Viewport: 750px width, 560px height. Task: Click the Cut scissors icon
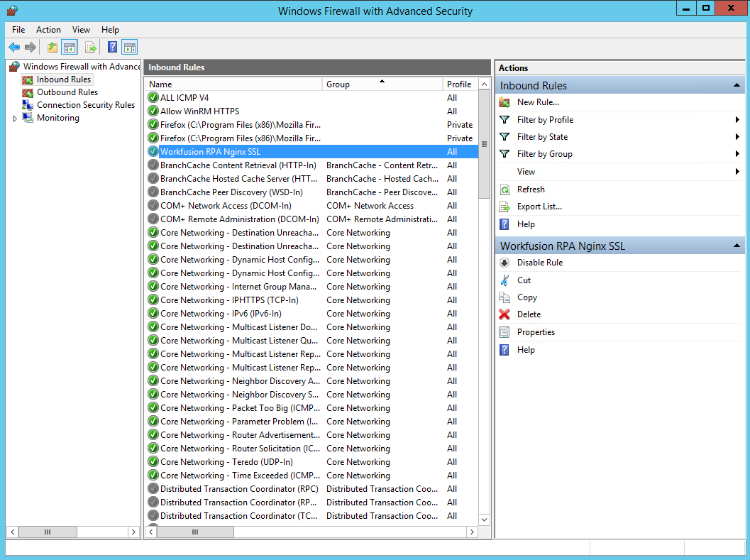504,280
